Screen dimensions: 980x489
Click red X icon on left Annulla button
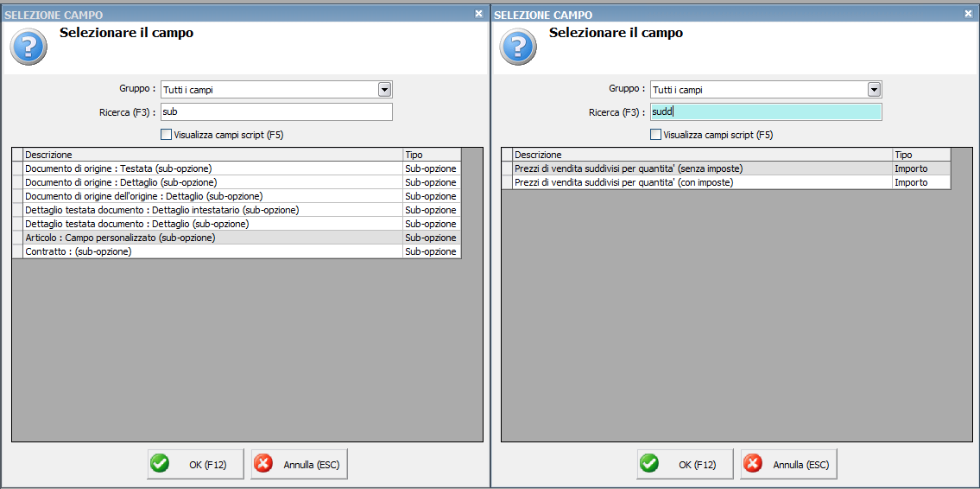pyautogui.click(x=263, y=464)
